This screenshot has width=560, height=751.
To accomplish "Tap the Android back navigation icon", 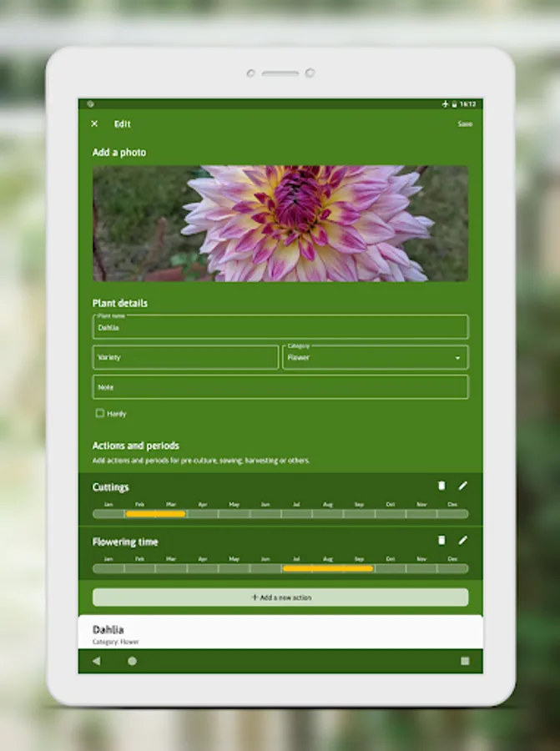I will (96, 661).
